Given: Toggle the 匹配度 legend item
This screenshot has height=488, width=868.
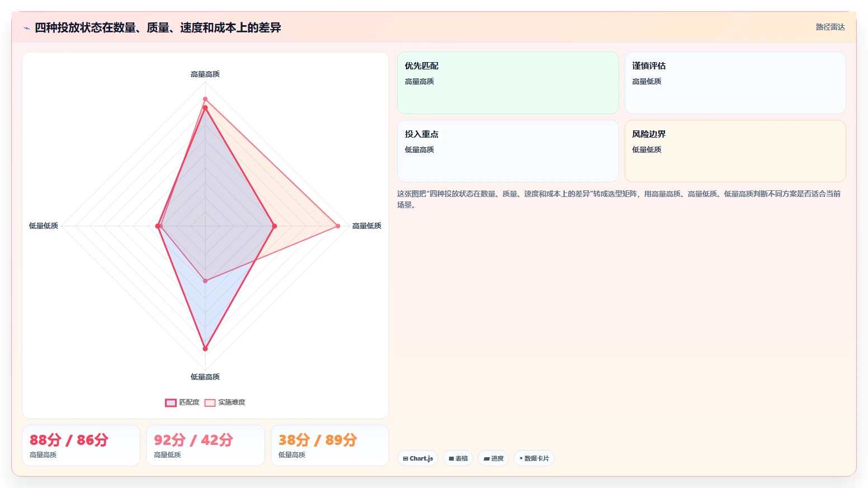Looking at the screenshot, I should click(x=182, y=402).
